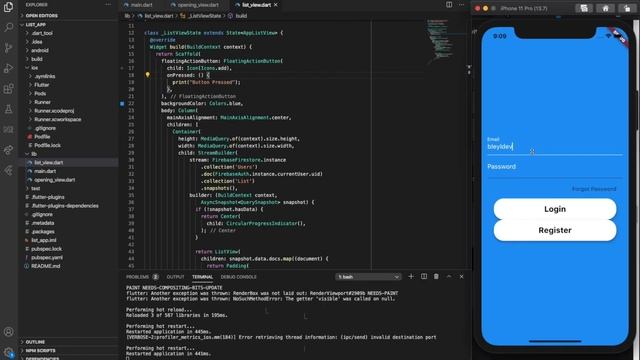Add a new terminal with plus icon
Image resolution: width=640 pixels, height=360 pixels.
[x=411, y=277]
